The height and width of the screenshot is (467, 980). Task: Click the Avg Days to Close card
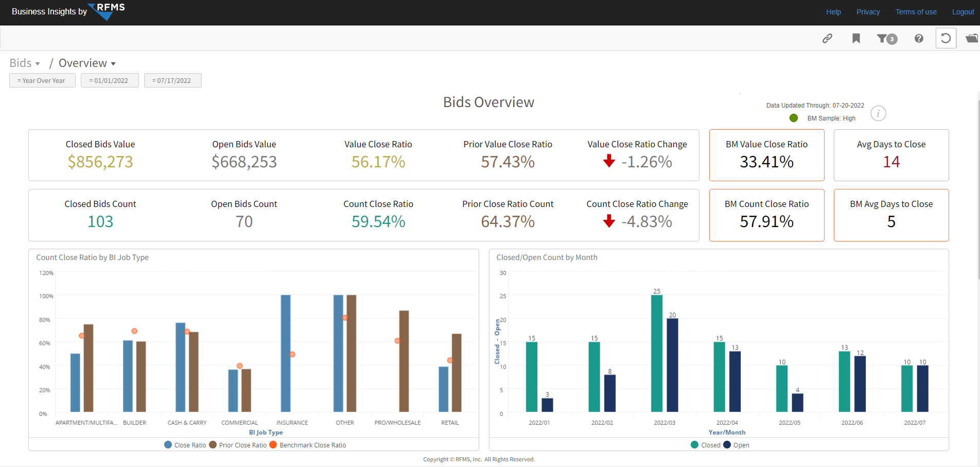pyautogui.click(x=891, y=155)
